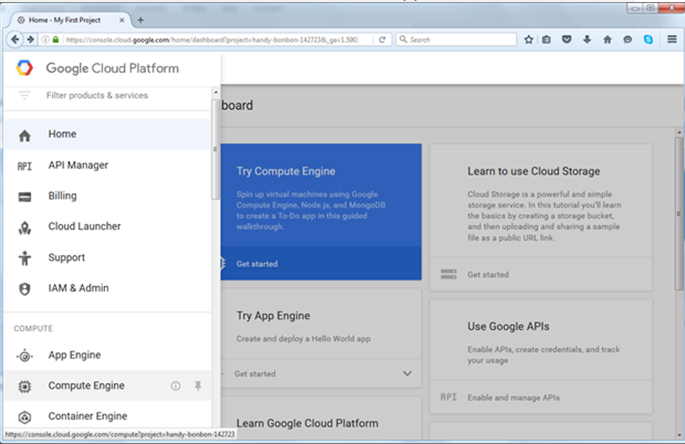The width and height of the screenshot is (685, 444).
Task: Click the dashboard scrollbar down arrow
Action: 678,435
